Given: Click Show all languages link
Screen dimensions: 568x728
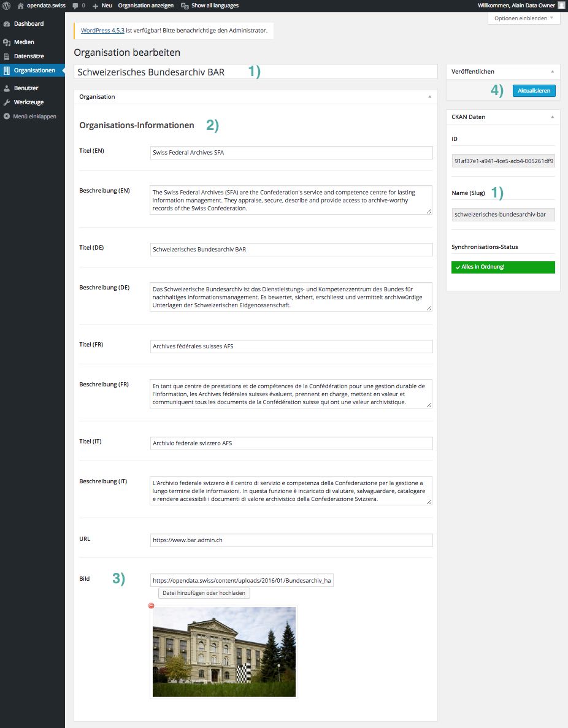Looking at the screenshot, I should (x=215, y=6).
